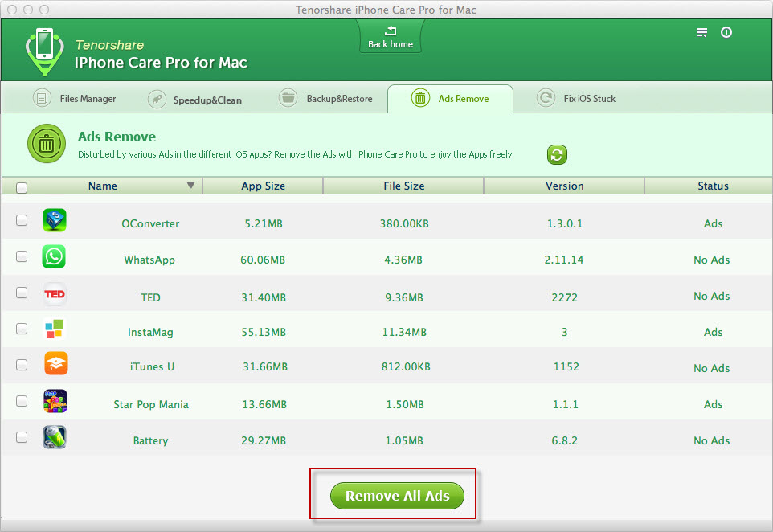773x532 pixels.
Task: Click the WhatsApp app icon
Action: (55, 257)
